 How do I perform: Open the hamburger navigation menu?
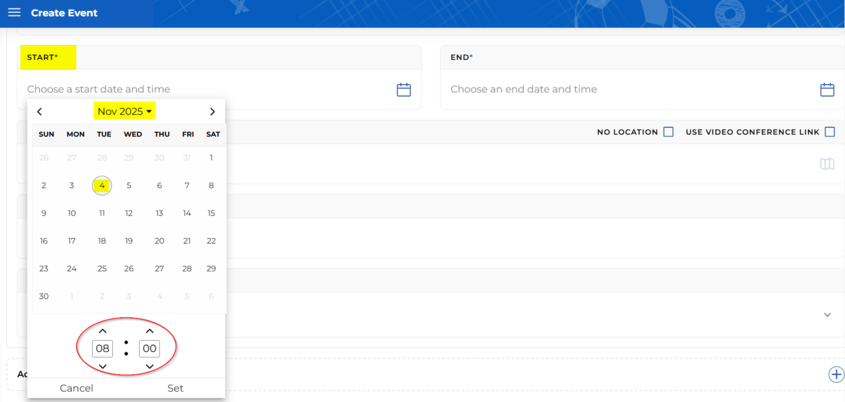[x=14, y=13]
